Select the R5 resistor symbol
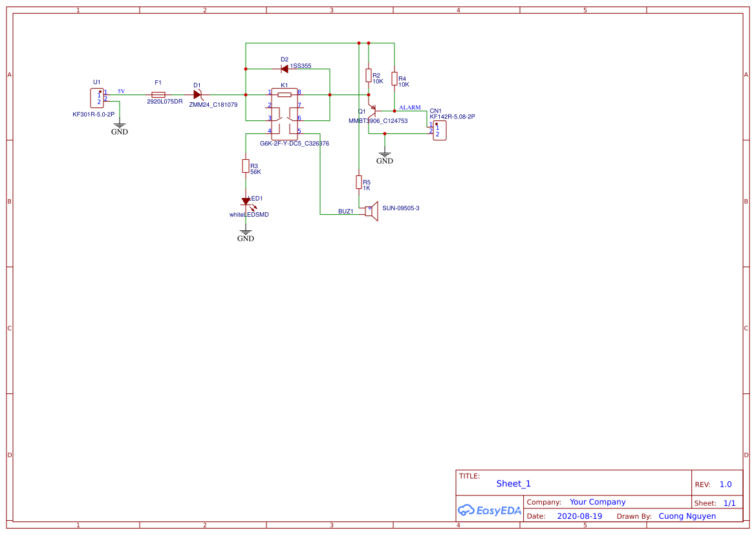The width and height of the screenshot is (756, 535). (359, 182)
